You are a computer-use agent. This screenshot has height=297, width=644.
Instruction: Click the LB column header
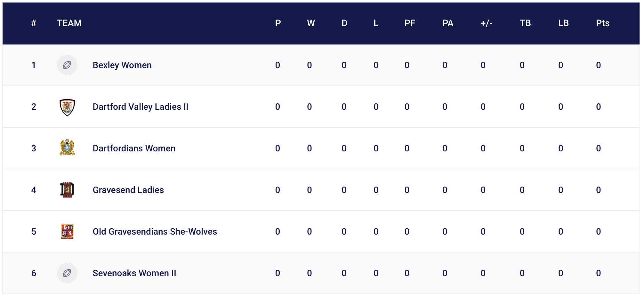click(x=563, y=23)
